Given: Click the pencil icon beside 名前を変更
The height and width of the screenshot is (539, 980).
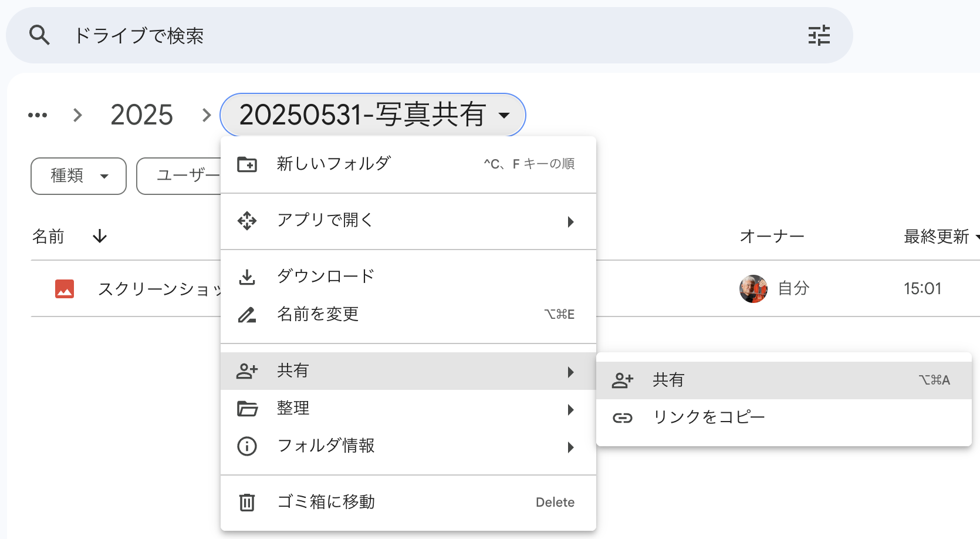Looking at the screenshot, I should [247, 314].
